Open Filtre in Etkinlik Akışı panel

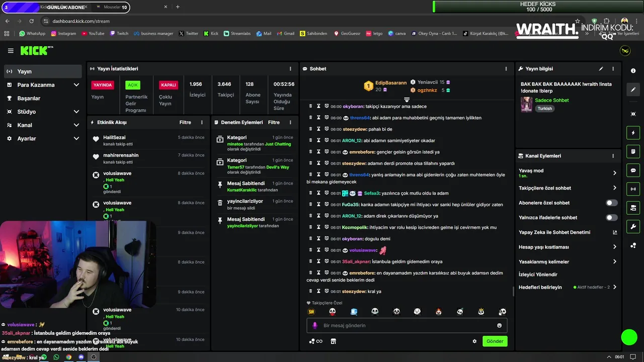point(185,122)
